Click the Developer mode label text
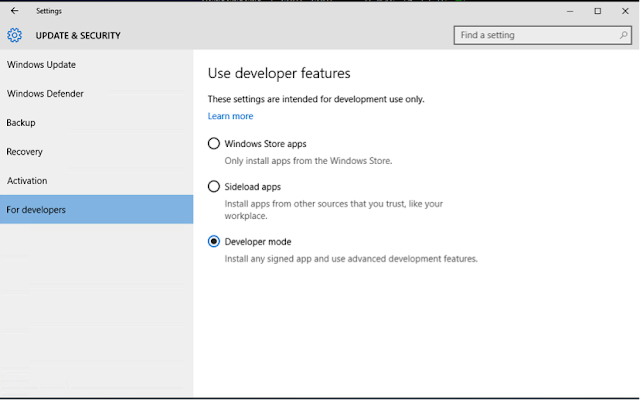This screenshot has width=640, height=400. coord(257,241)
